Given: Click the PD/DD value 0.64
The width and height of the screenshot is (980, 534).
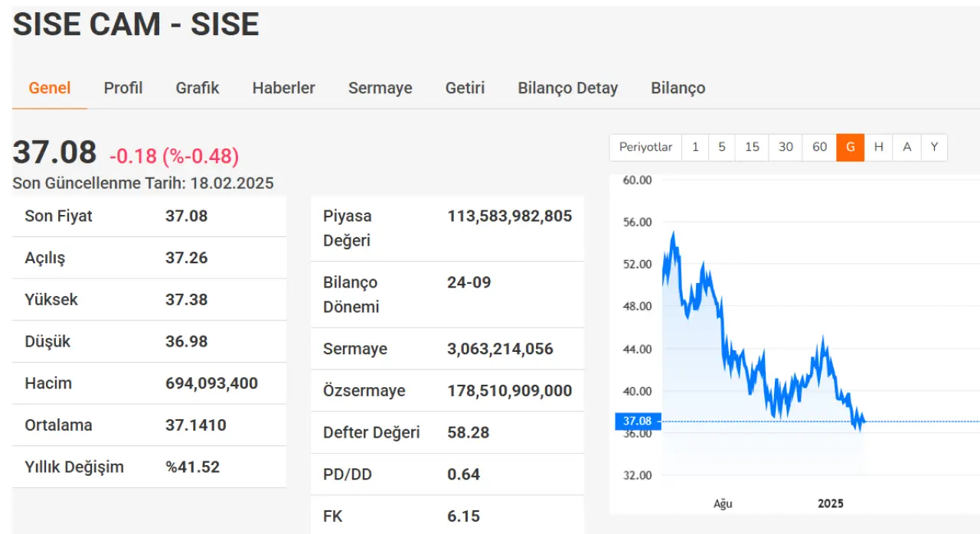Looking at the screenshot, I should coord(463,474).
